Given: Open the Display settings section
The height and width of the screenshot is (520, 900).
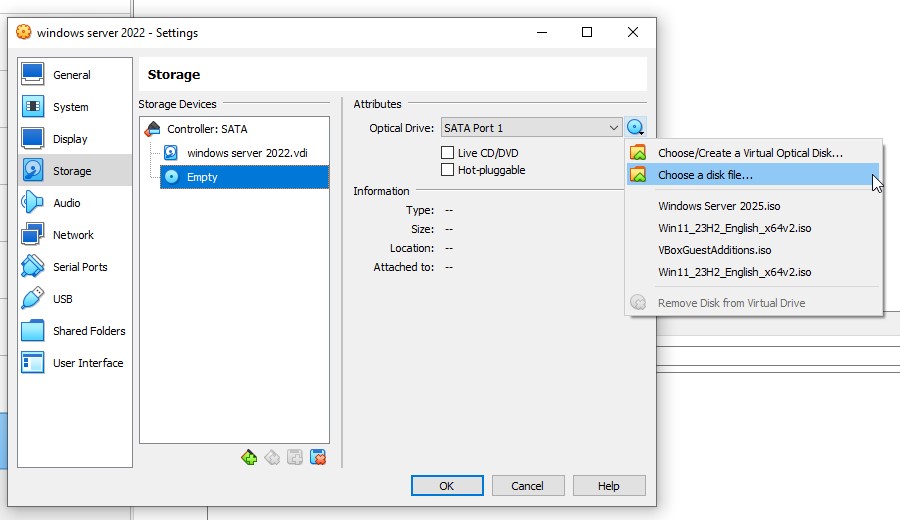Looking at the screenshot, I should tap(70, 139).
